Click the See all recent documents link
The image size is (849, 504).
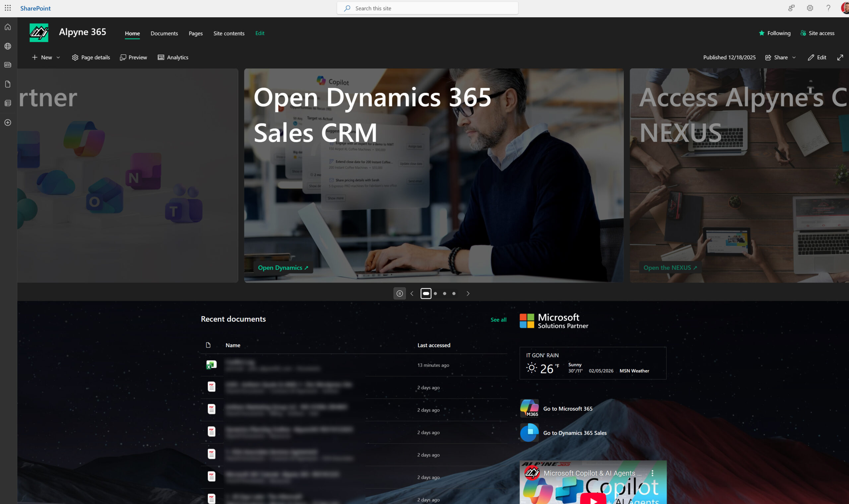(x=498, y=320)
